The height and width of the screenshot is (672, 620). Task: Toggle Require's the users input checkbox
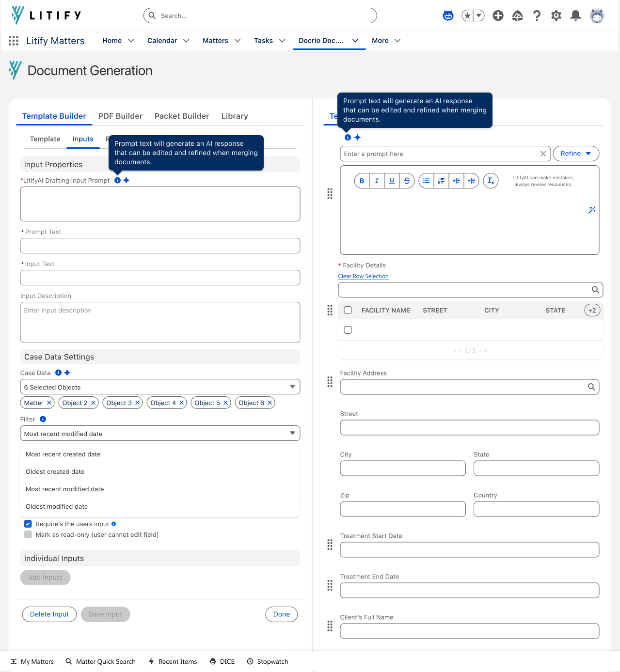pos(28,524)
